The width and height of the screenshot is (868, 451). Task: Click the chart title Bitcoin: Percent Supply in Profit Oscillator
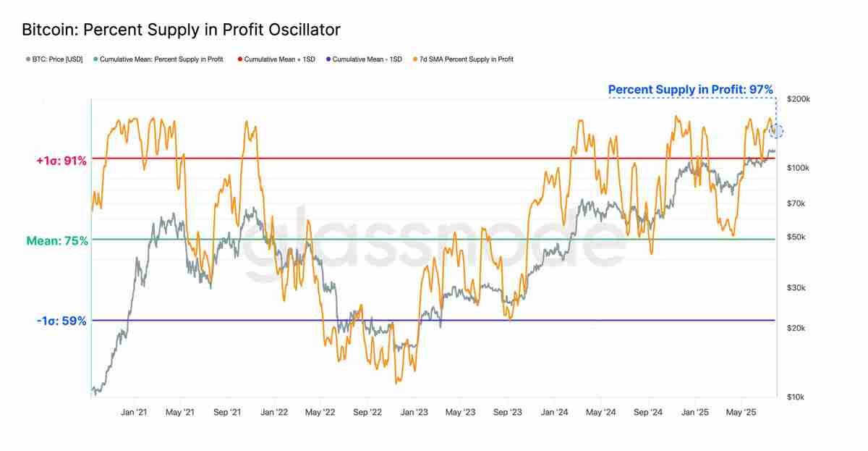point(181,30)
